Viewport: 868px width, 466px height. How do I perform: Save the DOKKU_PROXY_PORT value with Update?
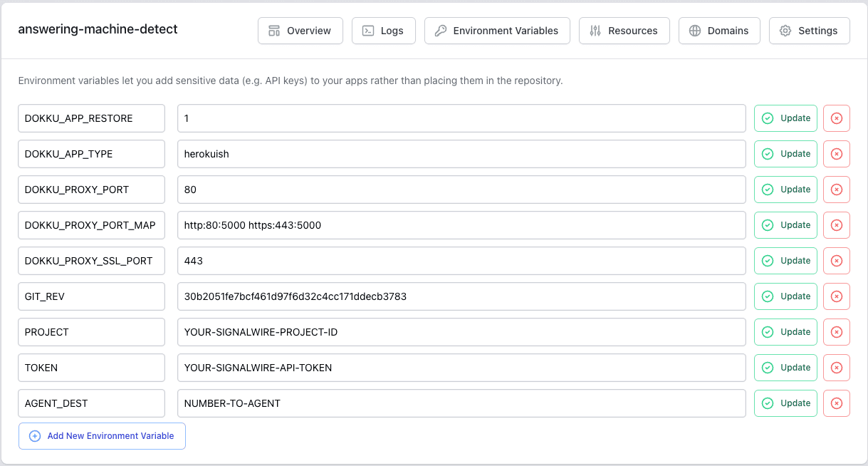pos(785,190)
